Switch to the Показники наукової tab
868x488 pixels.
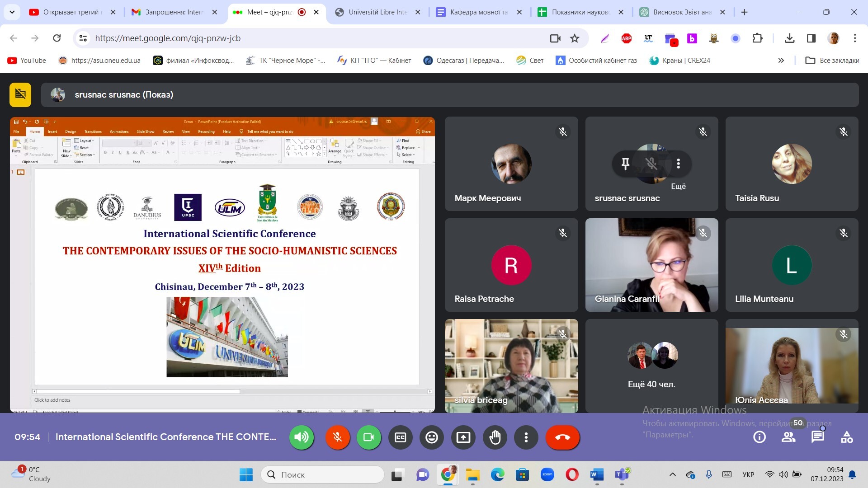click(x=580, y=12)
